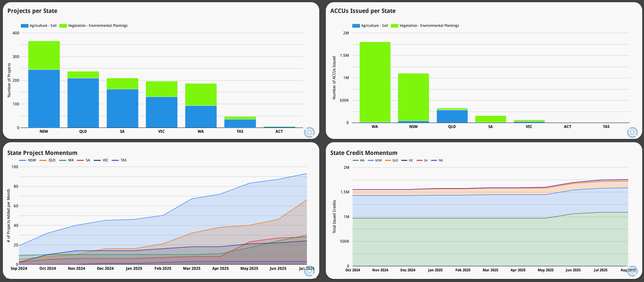This screenshot has height=282, width=644.
Task: Toggle Agriculture - Soil legend in ACCUs Issued chart
Action: [x=370, y=25]
